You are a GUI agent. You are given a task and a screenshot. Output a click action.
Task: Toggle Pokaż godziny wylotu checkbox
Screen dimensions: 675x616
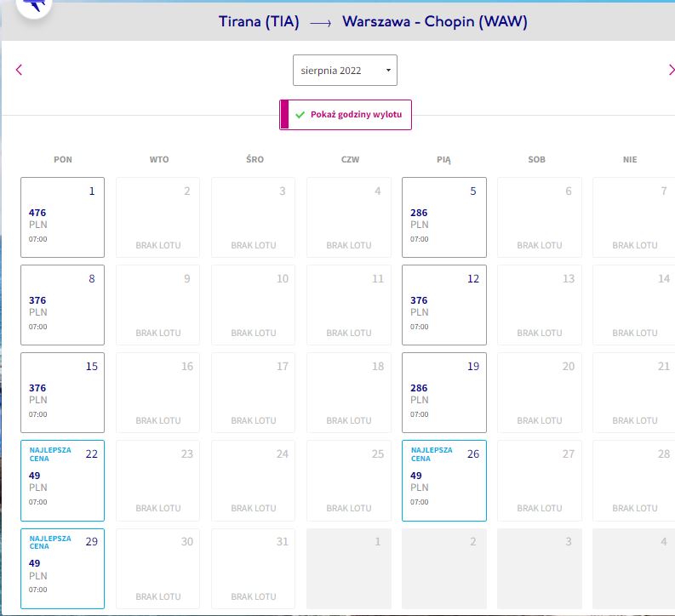[x=346, y=114]
